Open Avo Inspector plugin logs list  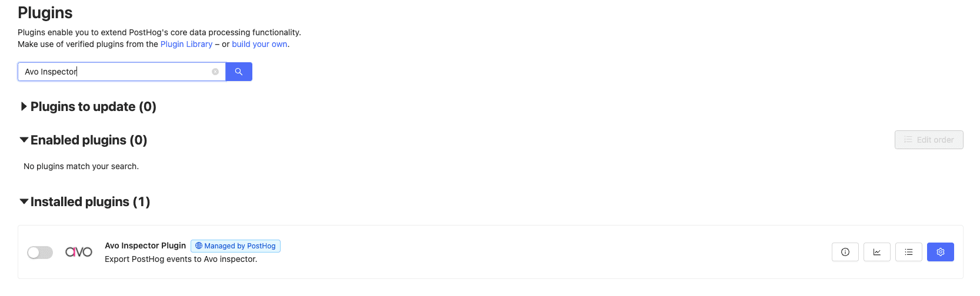coord(909,252)
